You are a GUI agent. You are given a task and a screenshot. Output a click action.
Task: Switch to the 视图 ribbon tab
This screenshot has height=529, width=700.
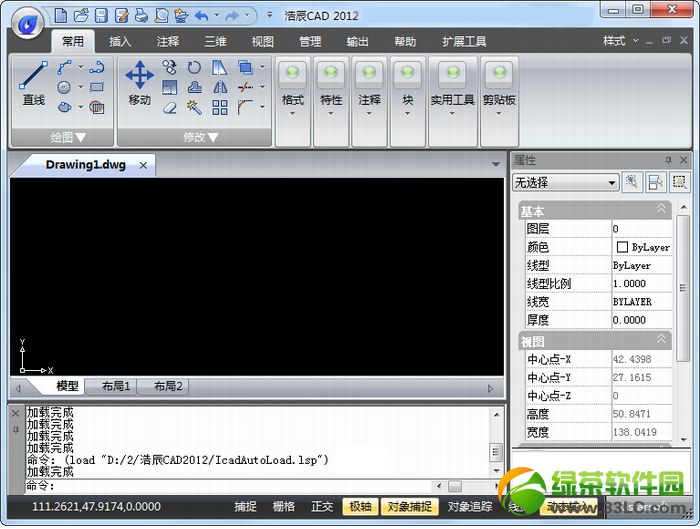(262, 42)
